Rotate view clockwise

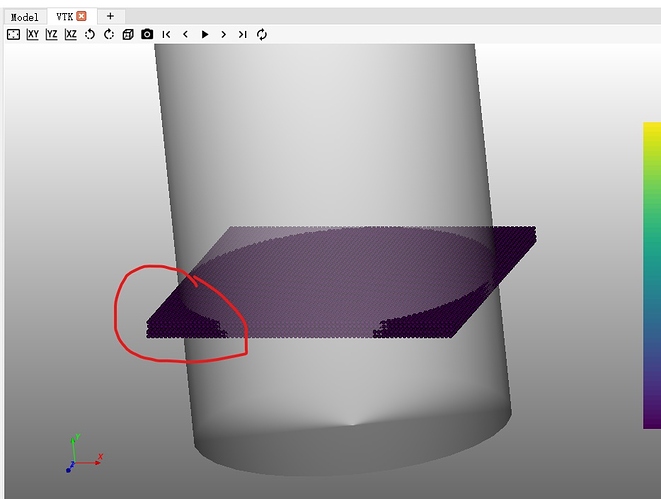(x=109, y=34)
